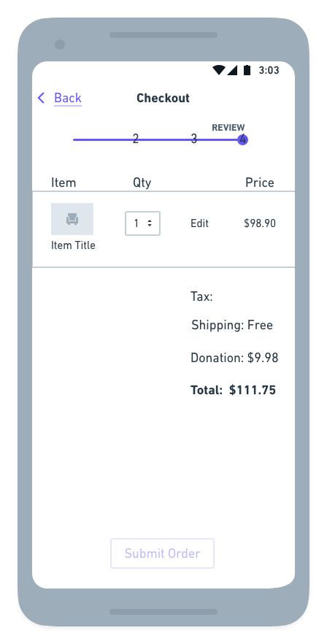Click the quantity stepper arrows
The image size is (327, 644).
tap(150, 223)
